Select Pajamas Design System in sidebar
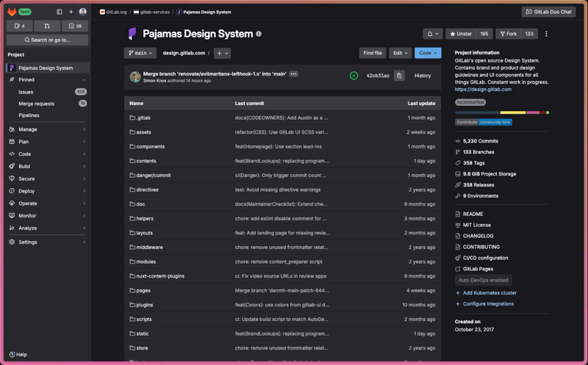 [x=48, y=68]
